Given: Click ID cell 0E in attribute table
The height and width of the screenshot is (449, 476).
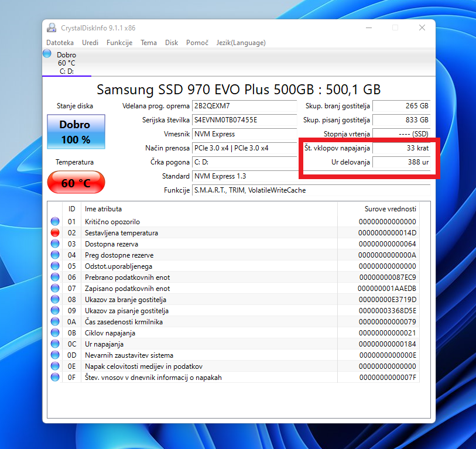Looking at the screenshot, I should [x=71, y=366].
